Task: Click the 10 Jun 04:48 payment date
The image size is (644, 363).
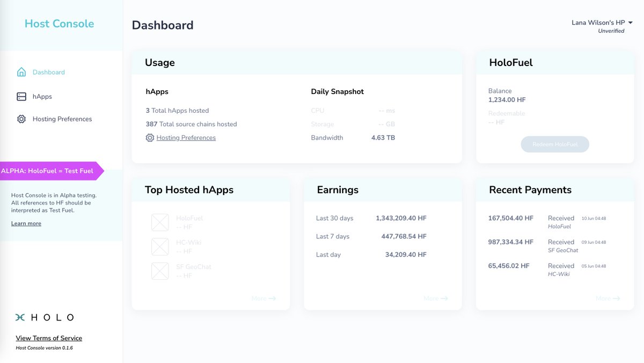Action: [x=594, y=219]
